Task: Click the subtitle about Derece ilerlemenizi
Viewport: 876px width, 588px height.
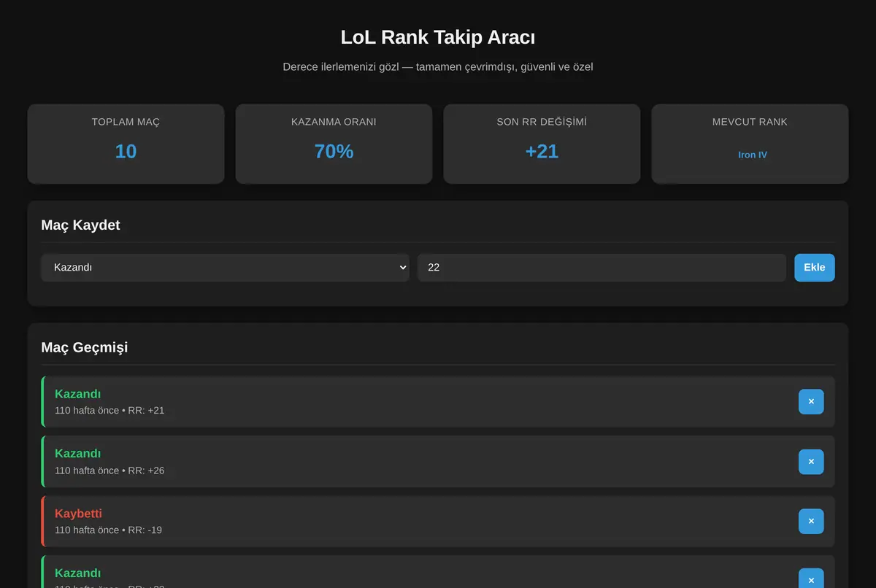Action: click(438, 66)
